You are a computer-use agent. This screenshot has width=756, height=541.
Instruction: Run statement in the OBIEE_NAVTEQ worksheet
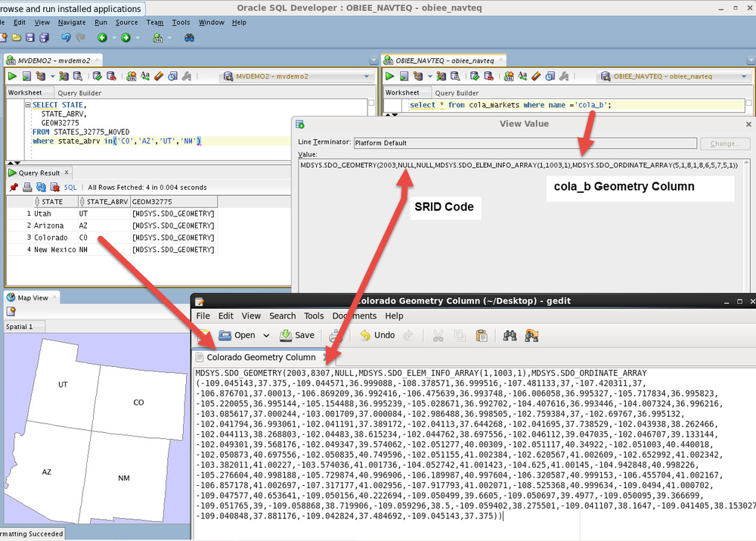pos(390,76)
